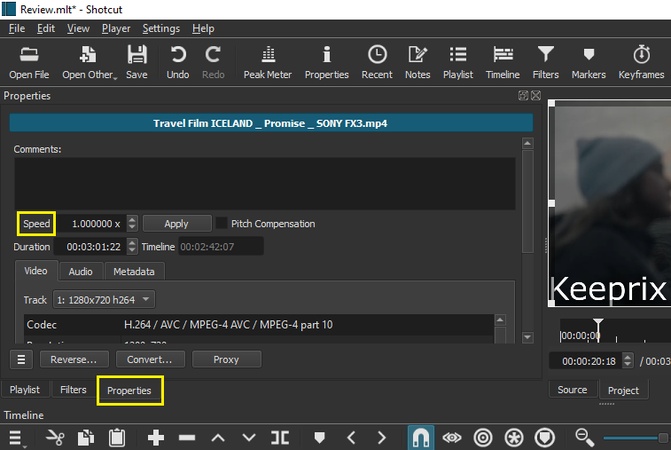
Task: Open Filters panel from top toolbar
Action: point(546,62)
